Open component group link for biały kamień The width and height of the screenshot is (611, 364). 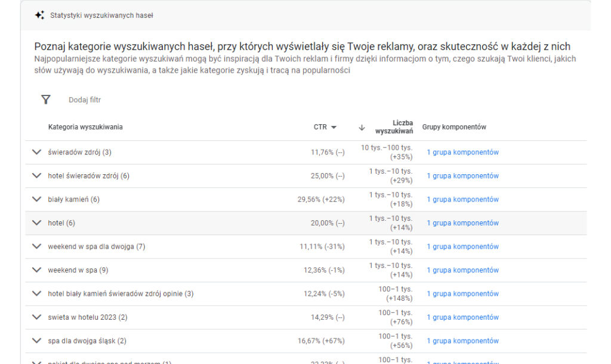[x=462, y=199]
